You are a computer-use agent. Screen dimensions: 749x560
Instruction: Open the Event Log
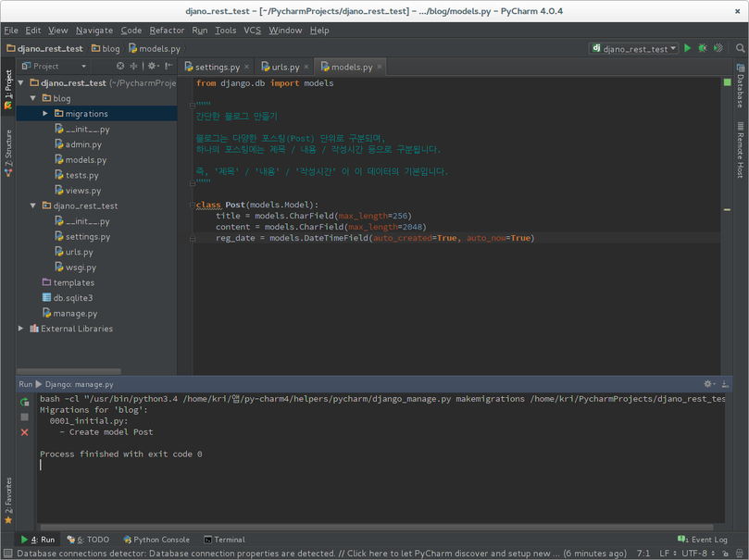click(703, 540)
